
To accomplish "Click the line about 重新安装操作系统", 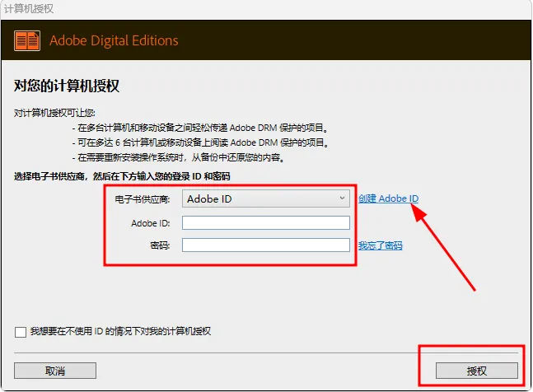I will pyautogui.click(x=178, y=157).
